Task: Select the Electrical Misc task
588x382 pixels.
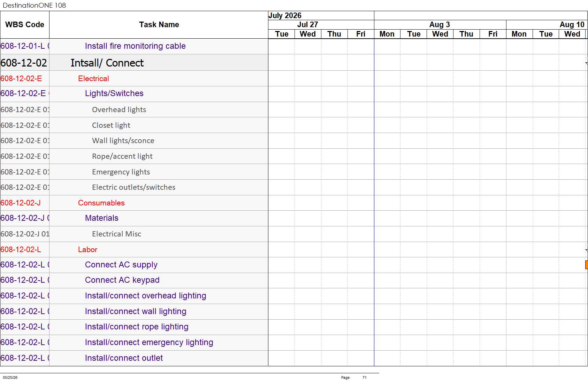Action: (117, 234)
